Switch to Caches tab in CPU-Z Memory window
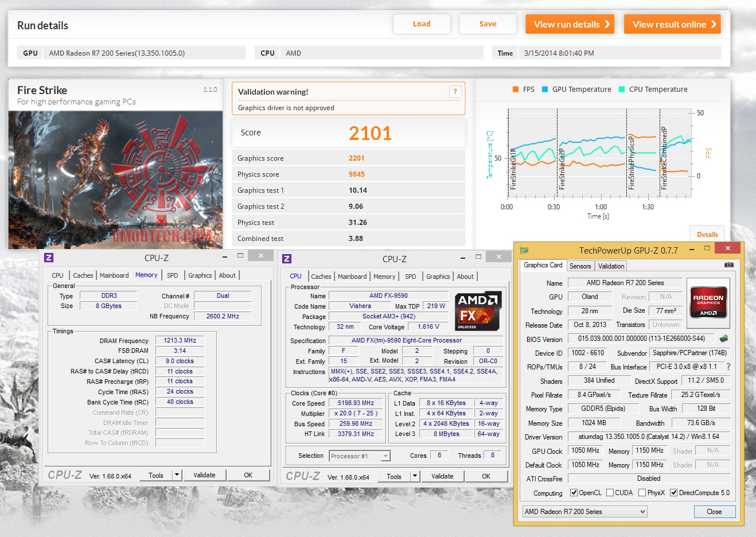The height and width of the screenshot is (537, 756). 83,275
